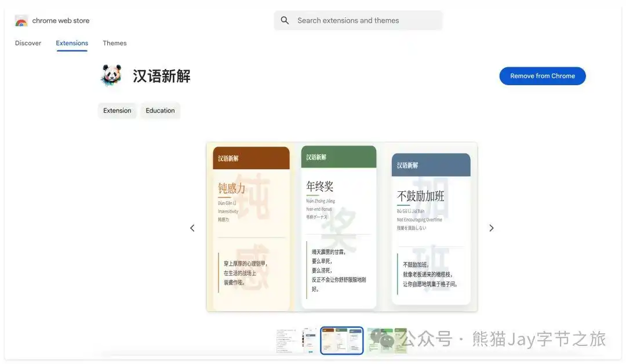Click the chrome web store text label
Image resolution: width=626 pixels, height=364 pixels.
60,20
